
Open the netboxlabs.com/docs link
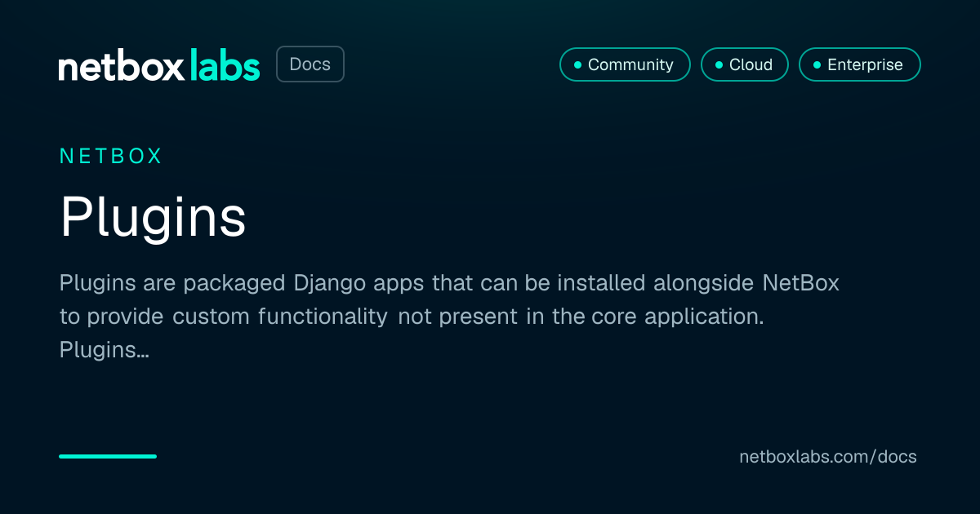coord(828,457)
